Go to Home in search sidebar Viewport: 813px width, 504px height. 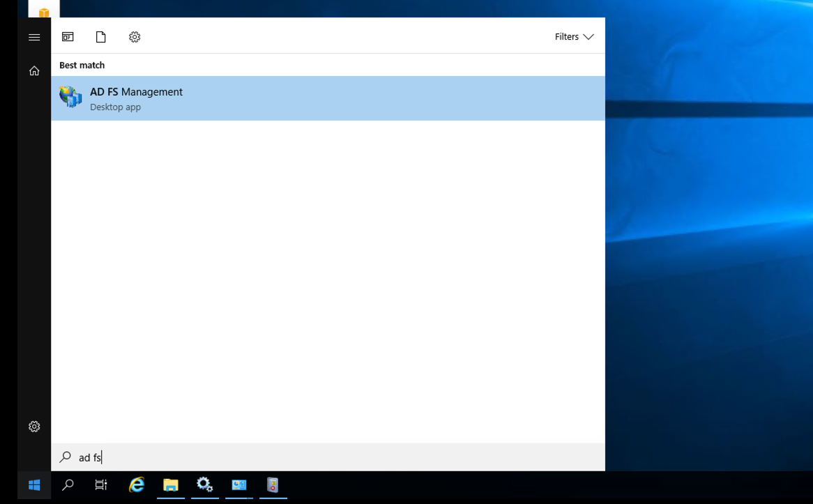(34, 70)
